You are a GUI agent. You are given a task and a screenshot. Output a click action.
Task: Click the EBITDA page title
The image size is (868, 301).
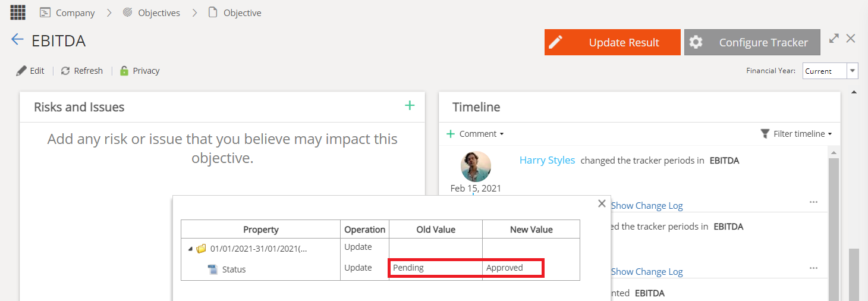(x=59, y=40)
